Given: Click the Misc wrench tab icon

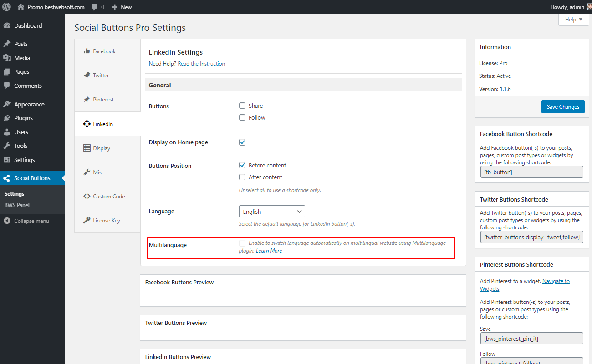Looking at the screenshot, I should click(87, 172).
